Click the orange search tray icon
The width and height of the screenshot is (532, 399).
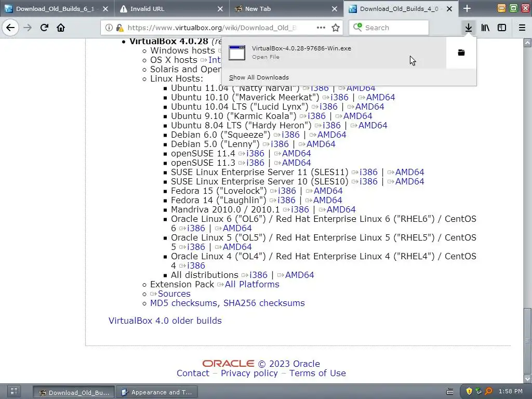point(488,391)
